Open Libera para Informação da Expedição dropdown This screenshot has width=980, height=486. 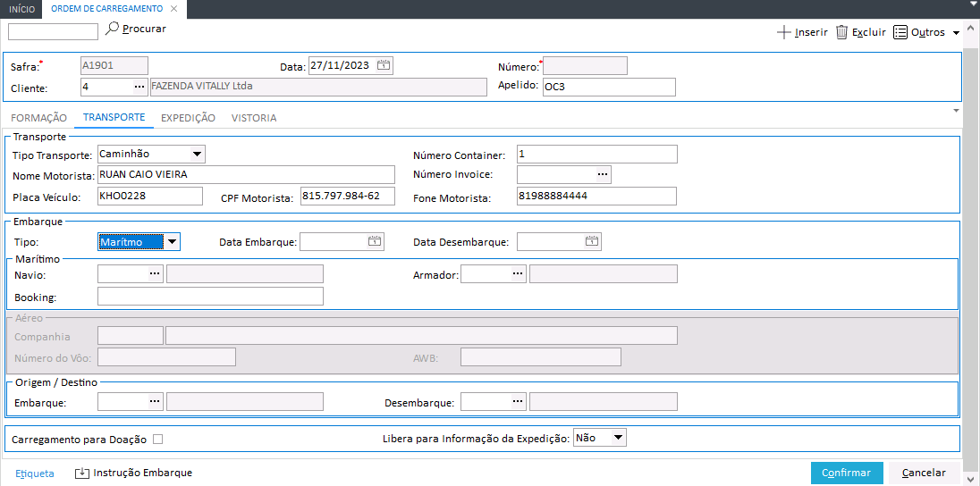[617, 438]
